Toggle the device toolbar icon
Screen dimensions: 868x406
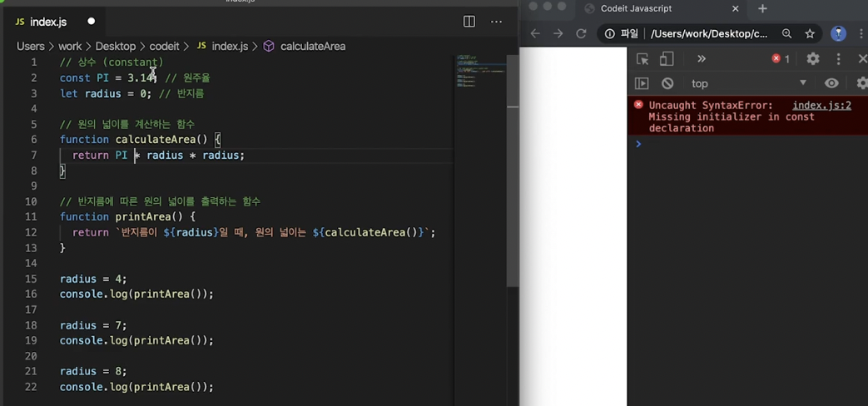tap(667, 59)
